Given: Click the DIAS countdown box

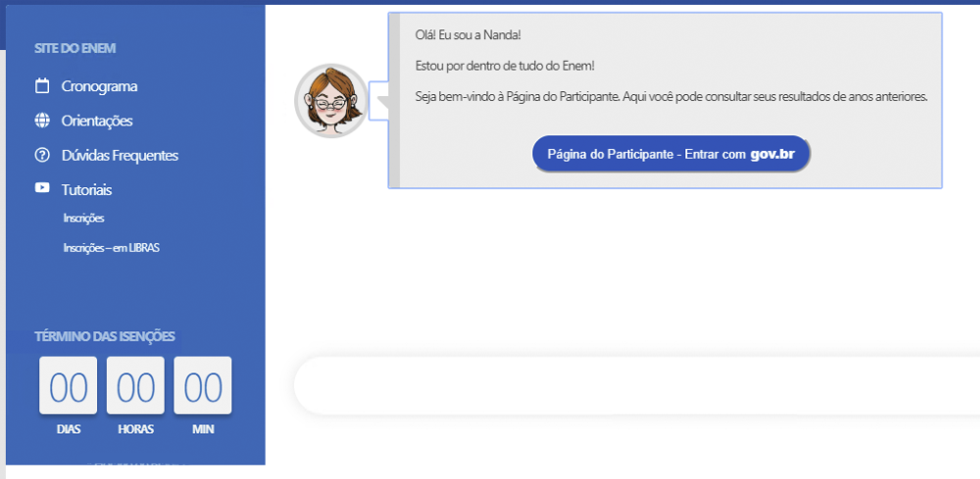Looking at the screenshot, I should (69, 386).
